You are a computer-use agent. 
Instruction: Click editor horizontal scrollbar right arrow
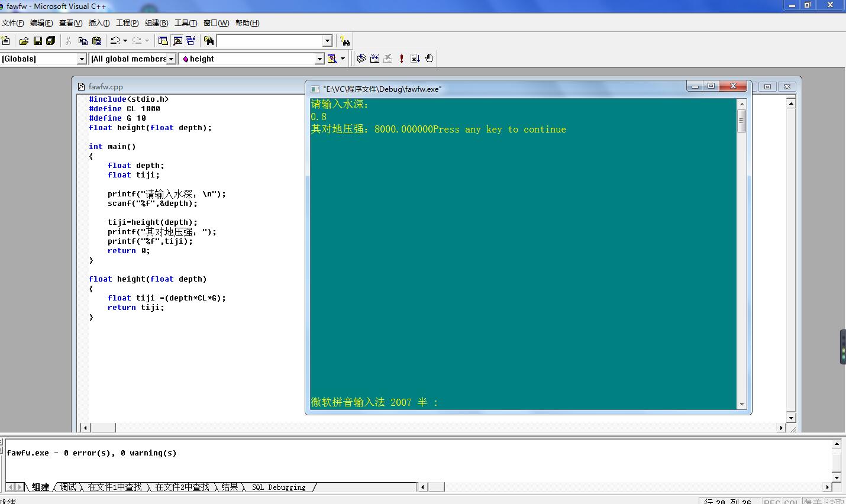click(x=782, y=428)
